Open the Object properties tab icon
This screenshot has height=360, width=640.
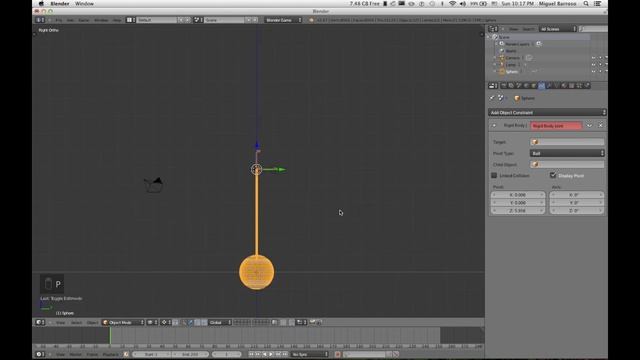click(534, 86)
